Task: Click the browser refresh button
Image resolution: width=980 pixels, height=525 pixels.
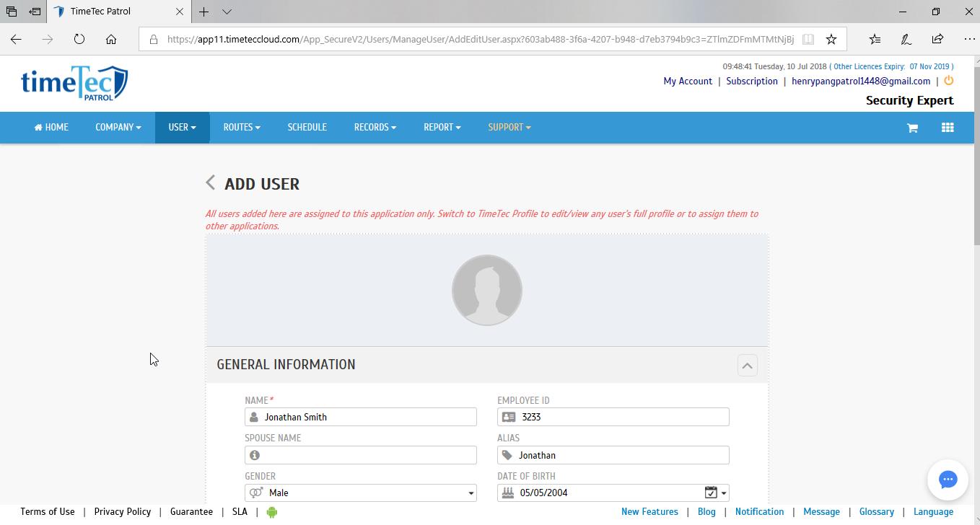Action: 79,39
